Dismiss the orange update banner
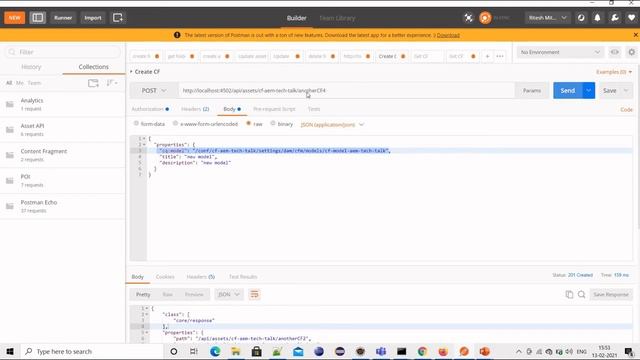The image size is (640, 360). click(x=636, y=35)
